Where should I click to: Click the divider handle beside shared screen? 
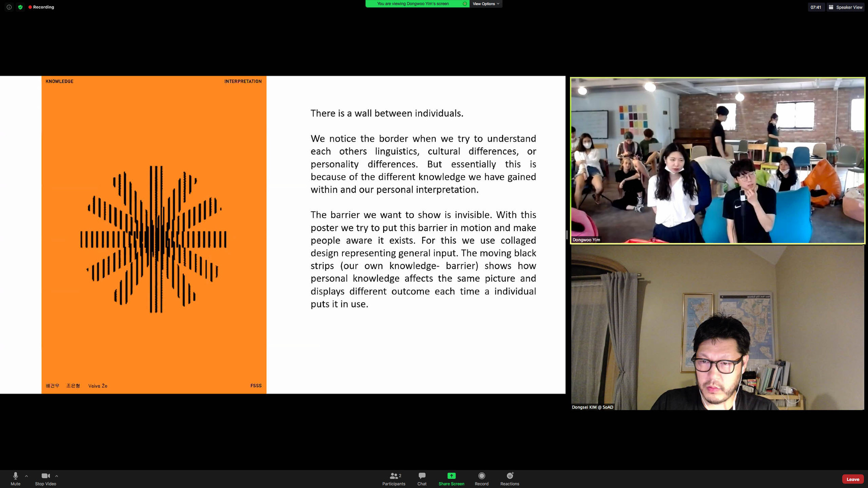pos(567,234)
